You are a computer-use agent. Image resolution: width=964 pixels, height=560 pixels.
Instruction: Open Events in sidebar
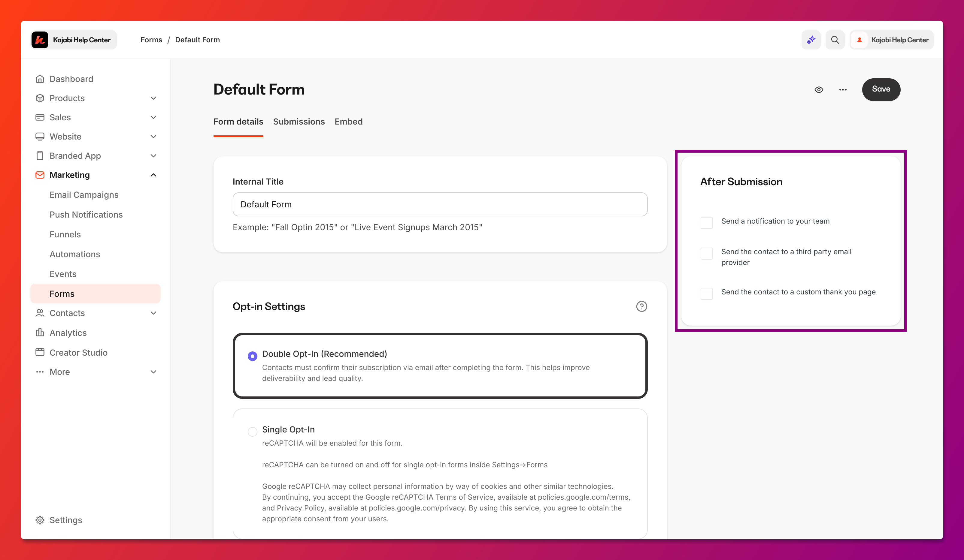point(63,274)
